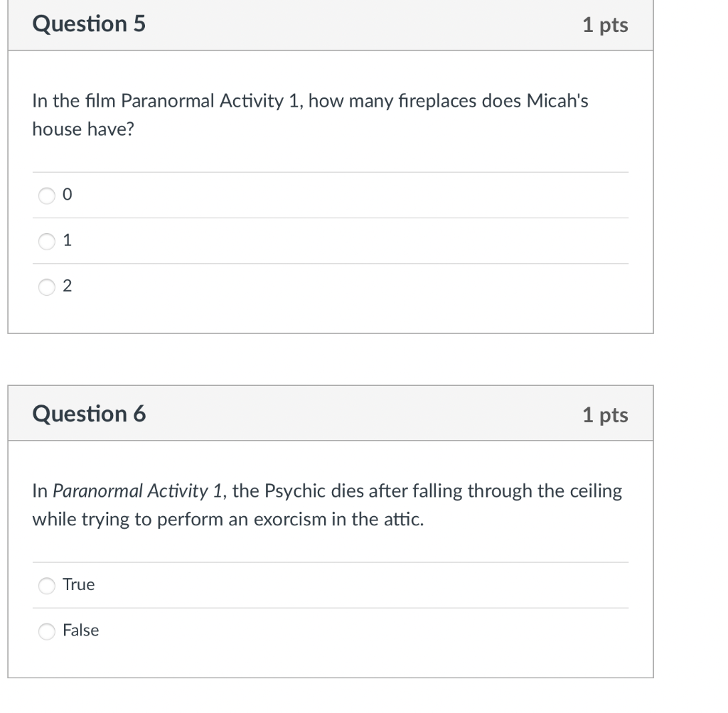Select True for Question 6

point(45,585)
